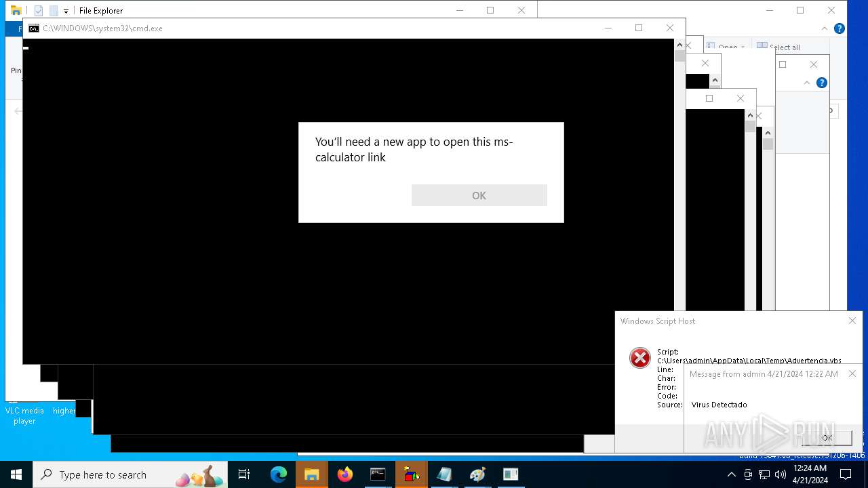Click OK on the ms-calculator link dialog
This screenshot has height=488, width=868.
[479, 195]
